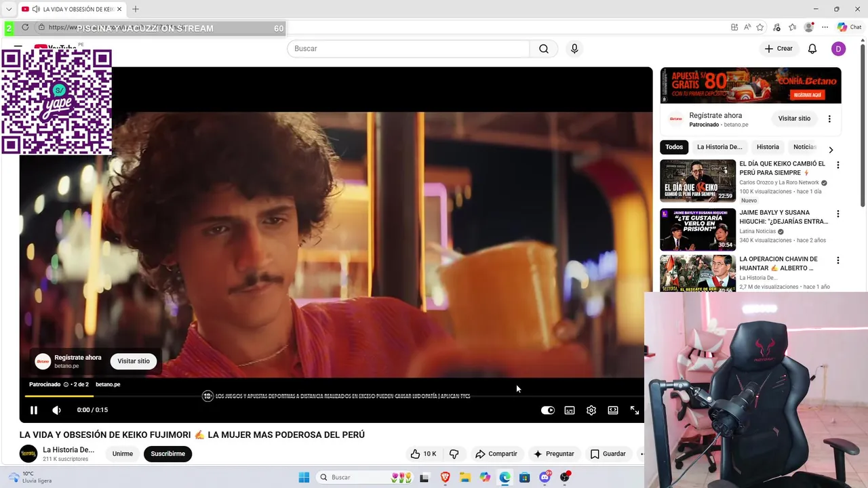868x488 pixels.
Task: Dislike the video with the thumbs down
Action: 454,453
